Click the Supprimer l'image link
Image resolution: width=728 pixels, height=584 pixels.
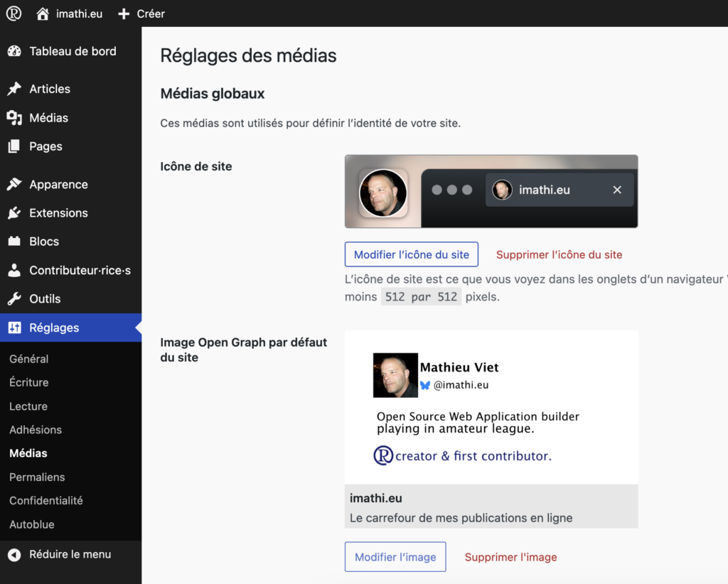click(x=510, y=557)
